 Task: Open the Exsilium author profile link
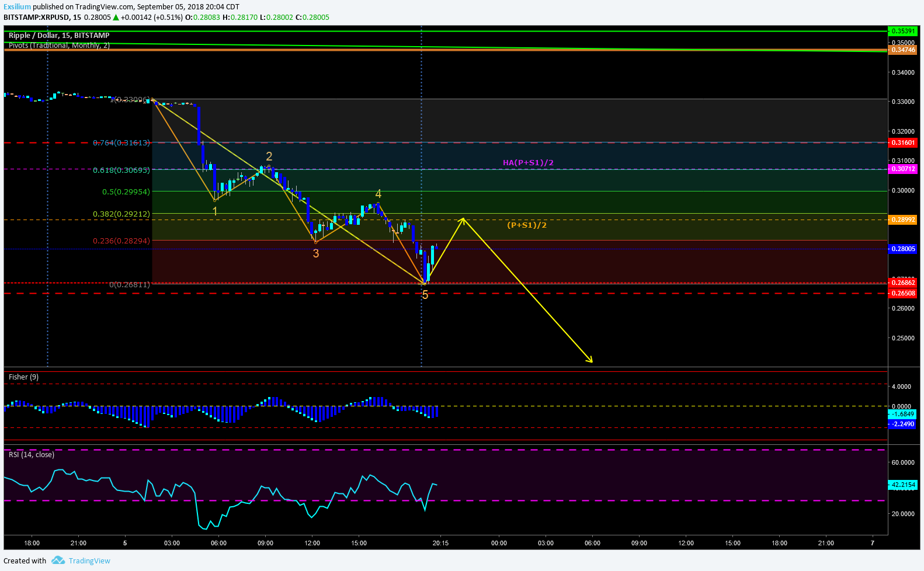17,7
